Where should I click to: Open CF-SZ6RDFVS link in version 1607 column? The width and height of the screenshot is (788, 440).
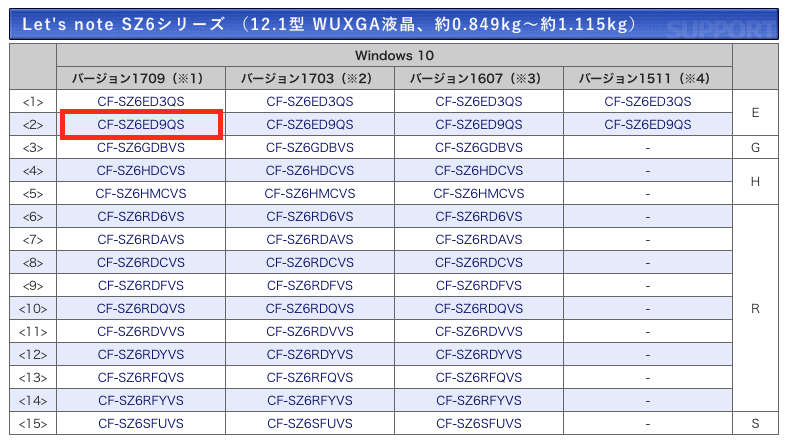pyautogui.click(x=478, y=286)
